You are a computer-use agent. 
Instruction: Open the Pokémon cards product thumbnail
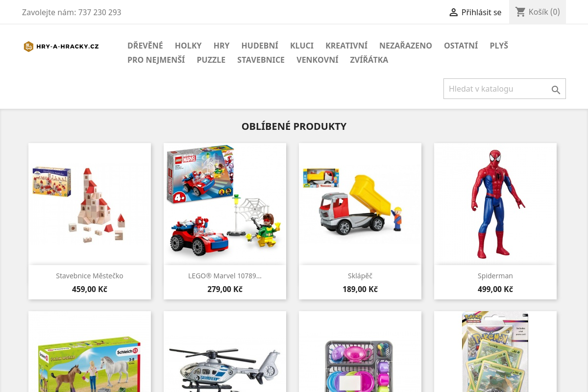pyautogui.click(x=495, y=351)
